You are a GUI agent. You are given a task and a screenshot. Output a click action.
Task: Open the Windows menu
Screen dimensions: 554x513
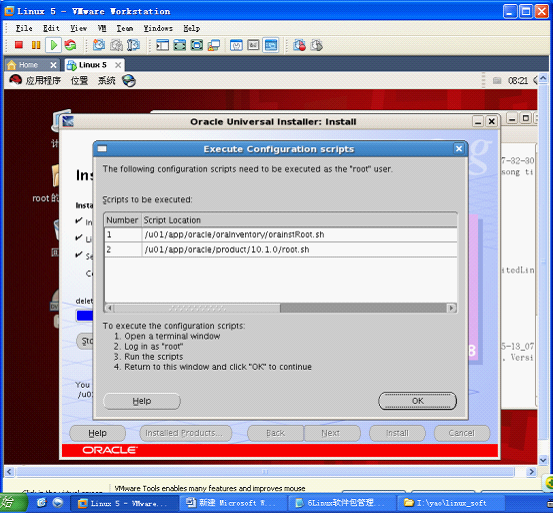coord(158,28)
